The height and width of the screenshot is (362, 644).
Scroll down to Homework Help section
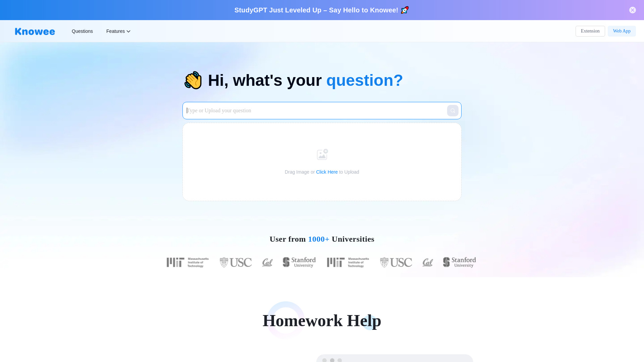[x=322, y=320]
